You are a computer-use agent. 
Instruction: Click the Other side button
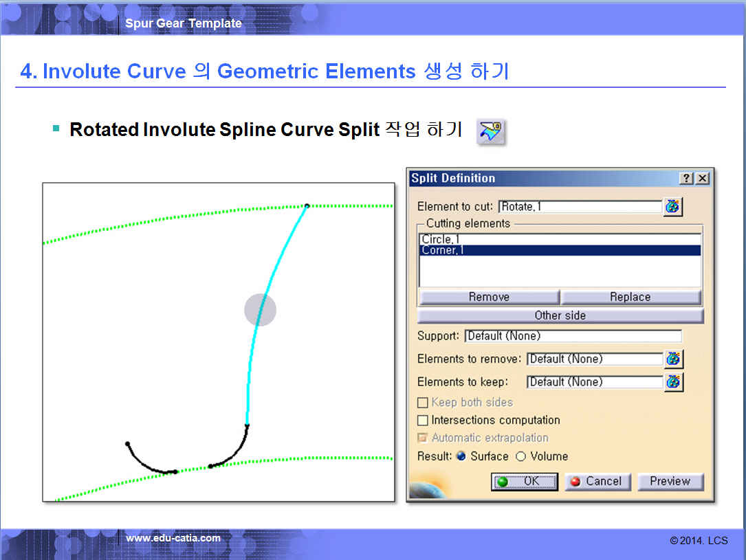[560, 315]
